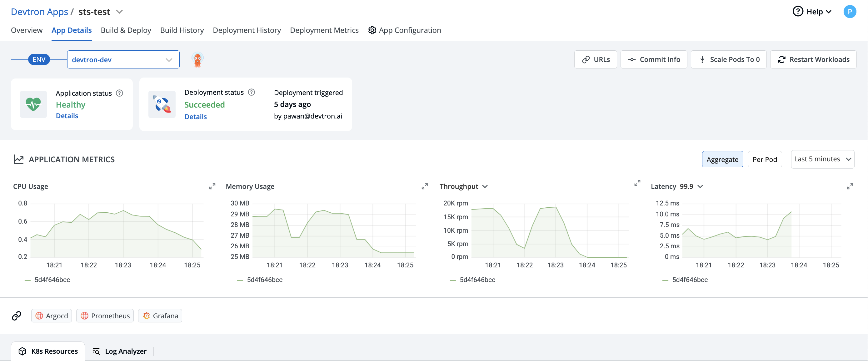Viewport: 868px width, 364px height.
Task: Open the Latency 99.9 percentile dropdown
Action: [x=700, y=187]
